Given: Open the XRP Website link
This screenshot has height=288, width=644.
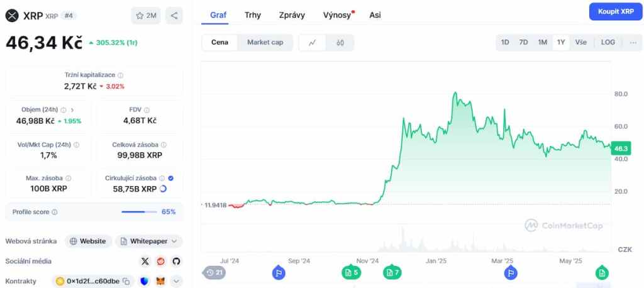Looking at the screenshot, I should point(88,241).
